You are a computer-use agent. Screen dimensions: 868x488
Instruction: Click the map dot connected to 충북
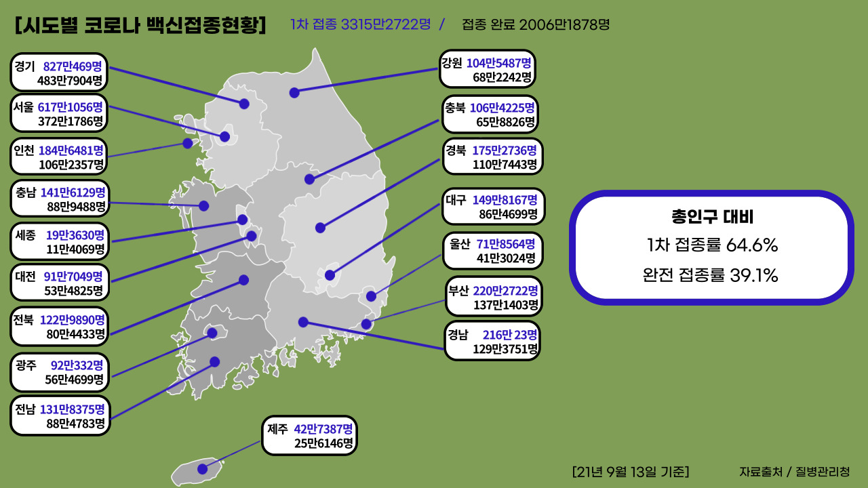click(309, 180)
